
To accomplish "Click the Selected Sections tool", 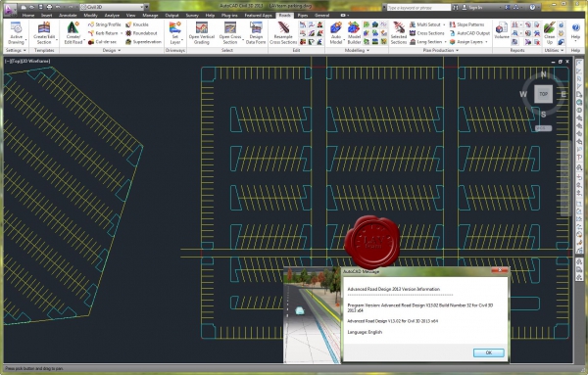I will pos(399,33).
